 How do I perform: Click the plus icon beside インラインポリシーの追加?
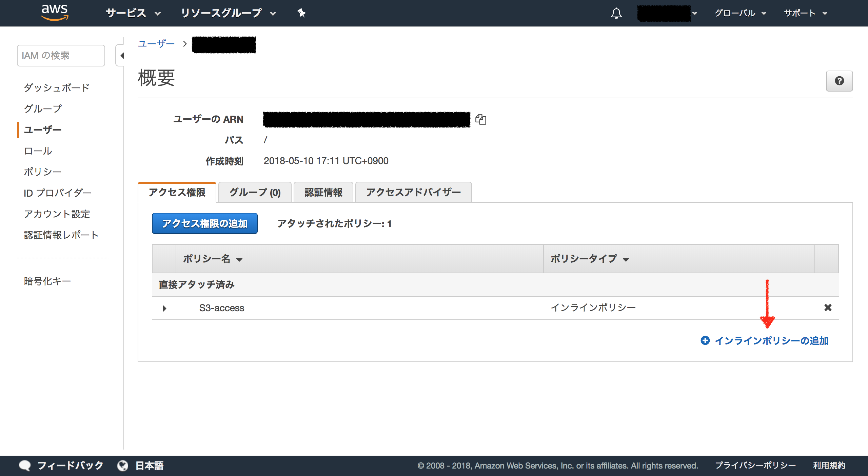705,341
